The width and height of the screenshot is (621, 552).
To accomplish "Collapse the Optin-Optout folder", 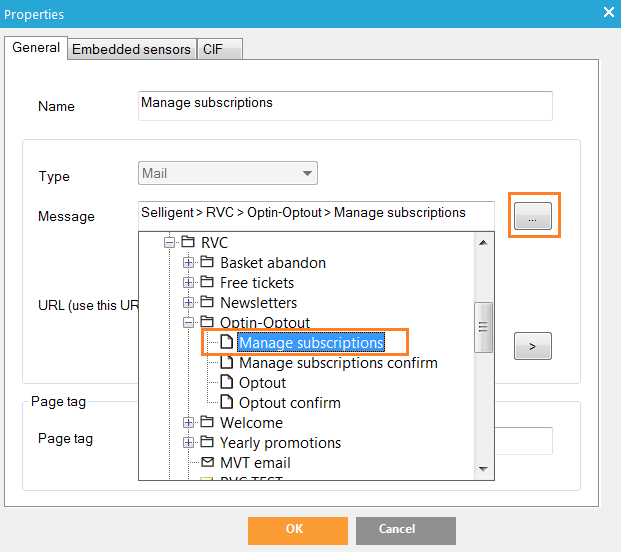I will [188, 323].
